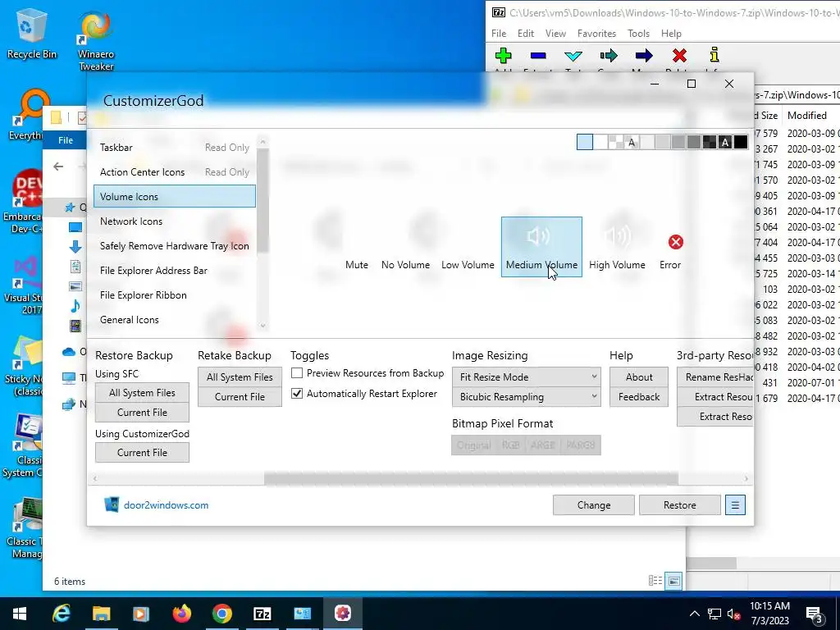Click options panel right scroll arrow
The width and height of the screenshot is (840, 630).
pos(746,478)
